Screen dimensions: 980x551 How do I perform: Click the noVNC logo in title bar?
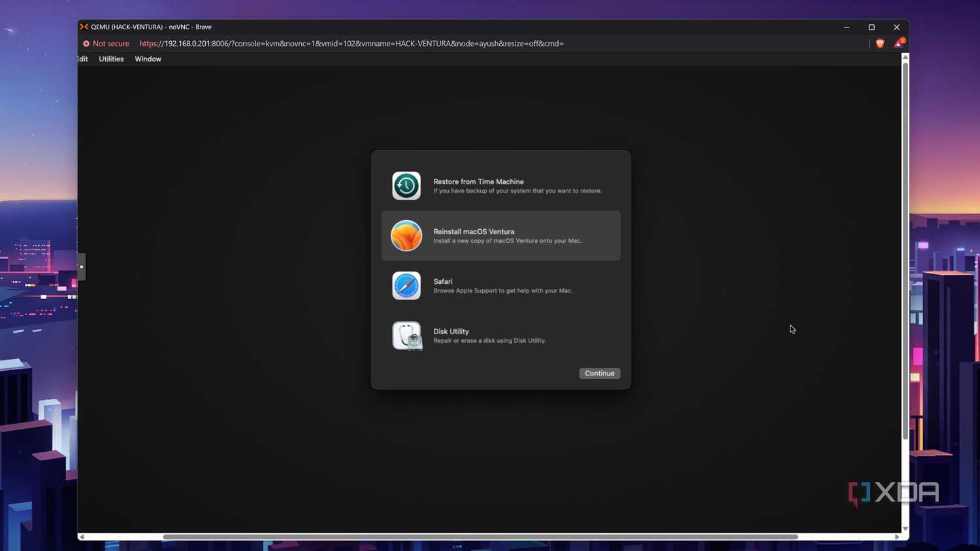pyautogui.click(x=84, y=27)
